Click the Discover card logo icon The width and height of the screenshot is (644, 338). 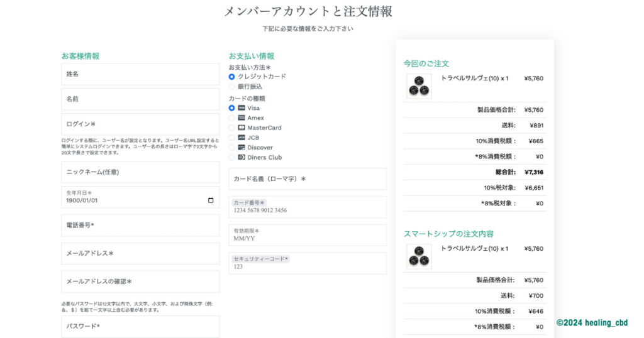[241, 148]
